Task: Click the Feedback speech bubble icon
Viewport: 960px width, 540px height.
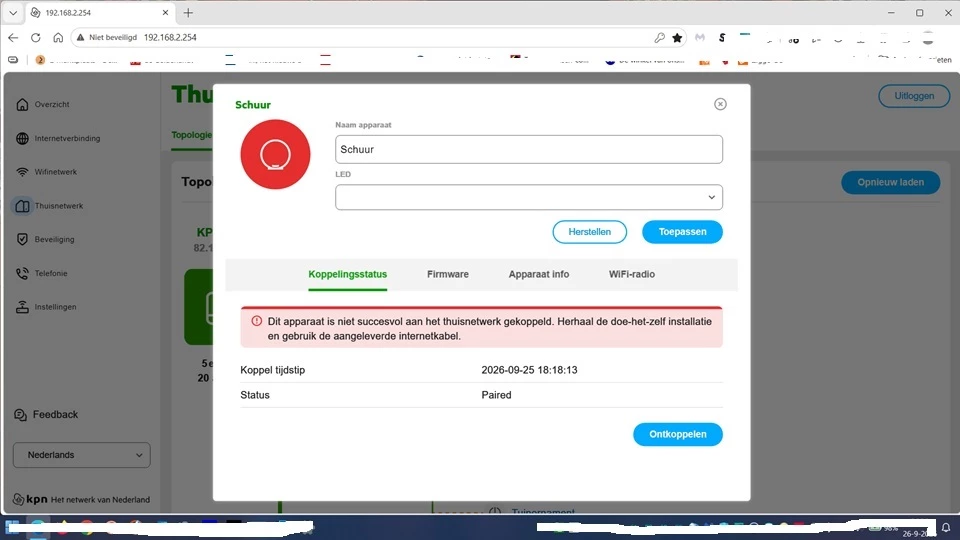Action: (20, 415)
